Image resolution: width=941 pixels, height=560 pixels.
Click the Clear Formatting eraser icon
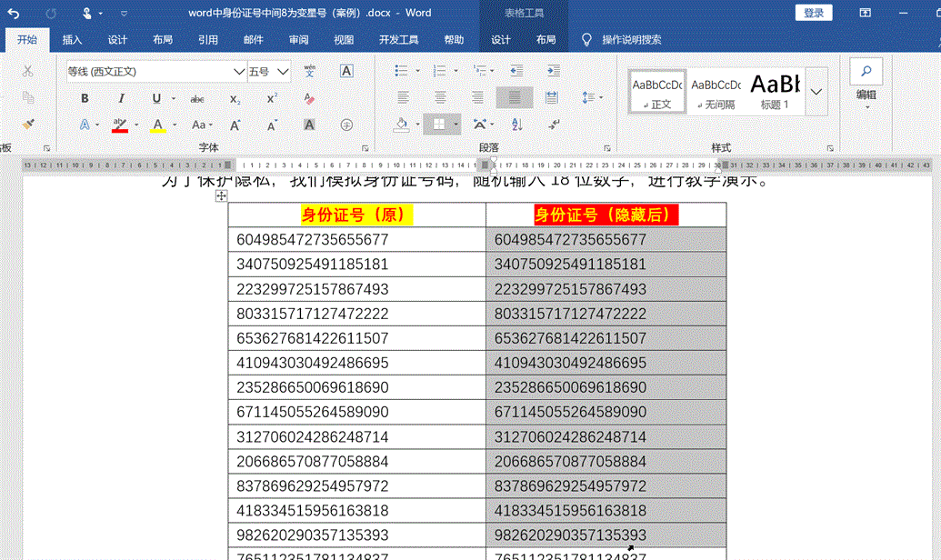point(309,98)
